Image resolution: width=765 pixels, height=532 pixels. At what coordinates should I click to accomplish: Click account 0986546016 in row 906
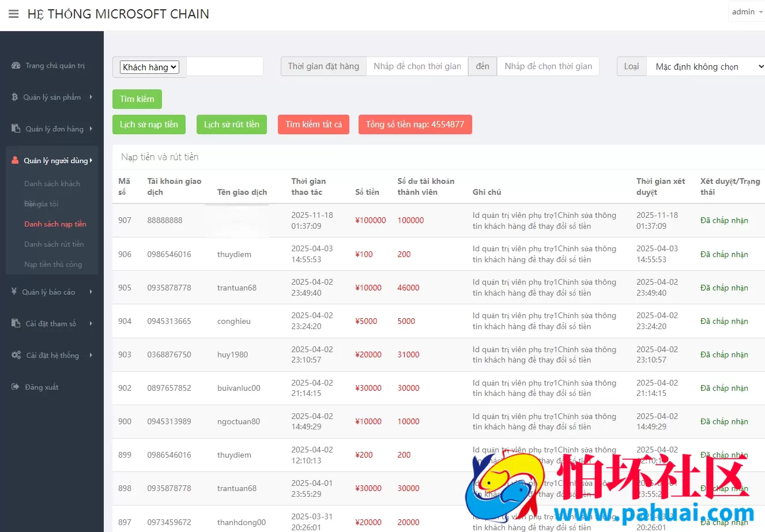click(169, 254)
